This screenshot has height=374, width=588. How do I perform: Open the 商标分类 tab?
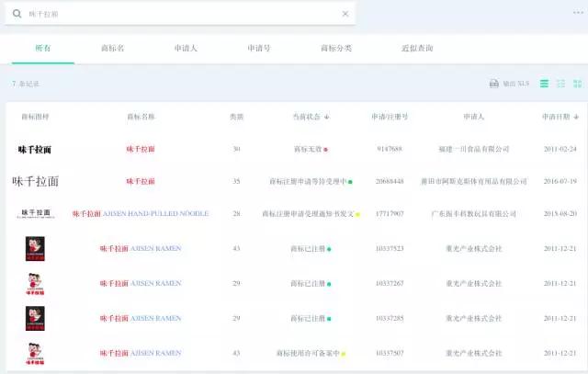click(336, 48)
